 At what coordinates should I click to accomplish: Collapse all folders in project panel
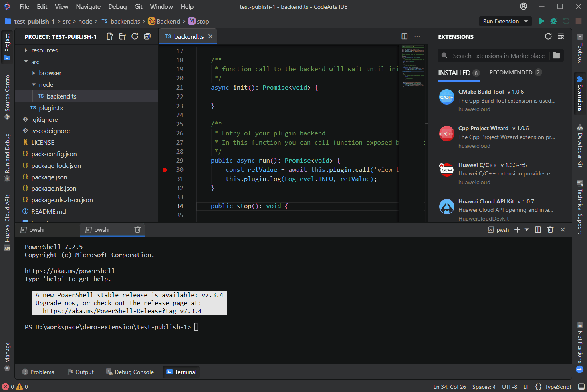pos(147,36)
